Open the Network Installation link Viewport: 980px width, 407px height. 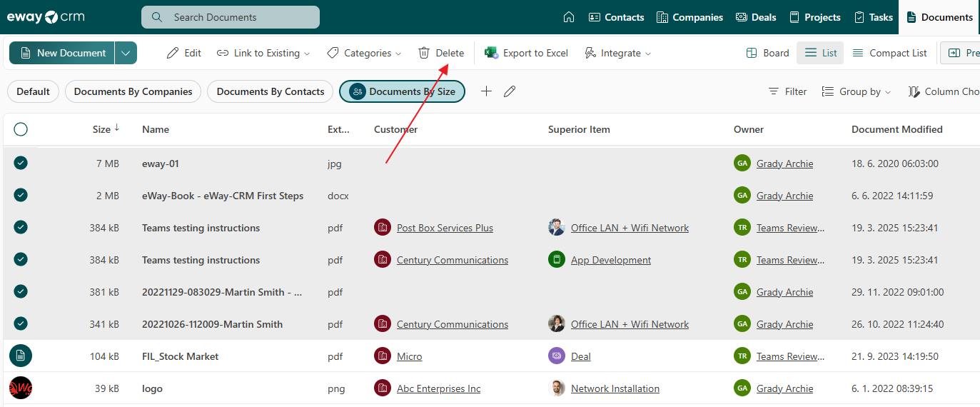(615, 388)
